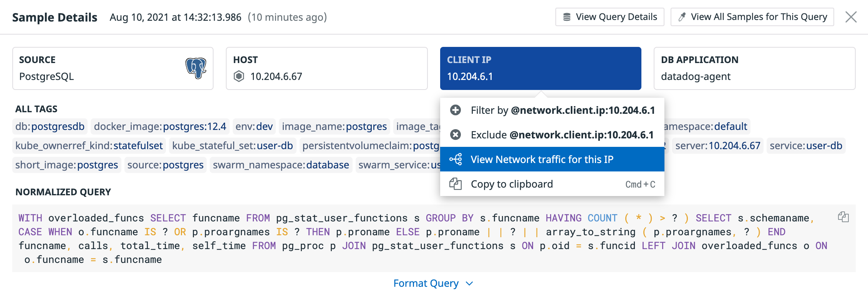
Task: Click the host hexagon icon
Action: [x=239, y=76]
